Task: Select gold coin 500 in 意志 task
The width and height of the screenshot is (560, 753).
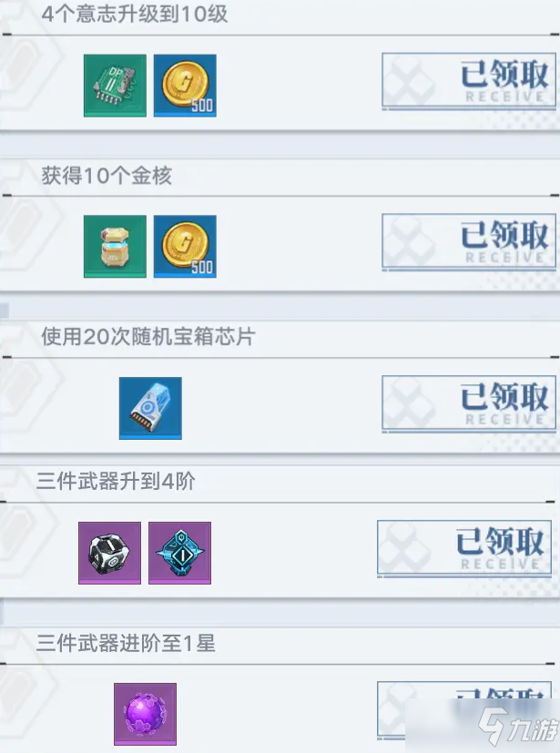Action: (185, 86)
